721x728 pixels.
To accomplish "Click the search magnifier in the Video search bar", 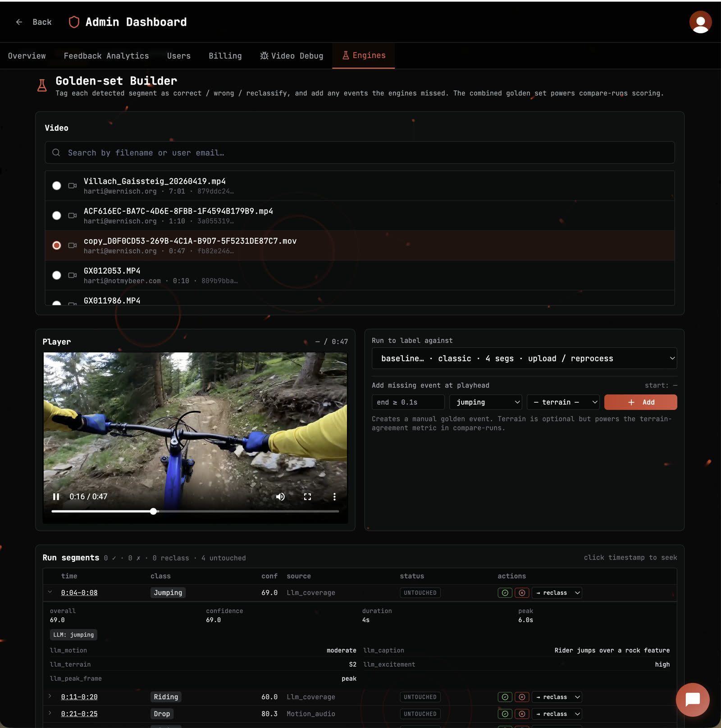I will coord(56,153).
